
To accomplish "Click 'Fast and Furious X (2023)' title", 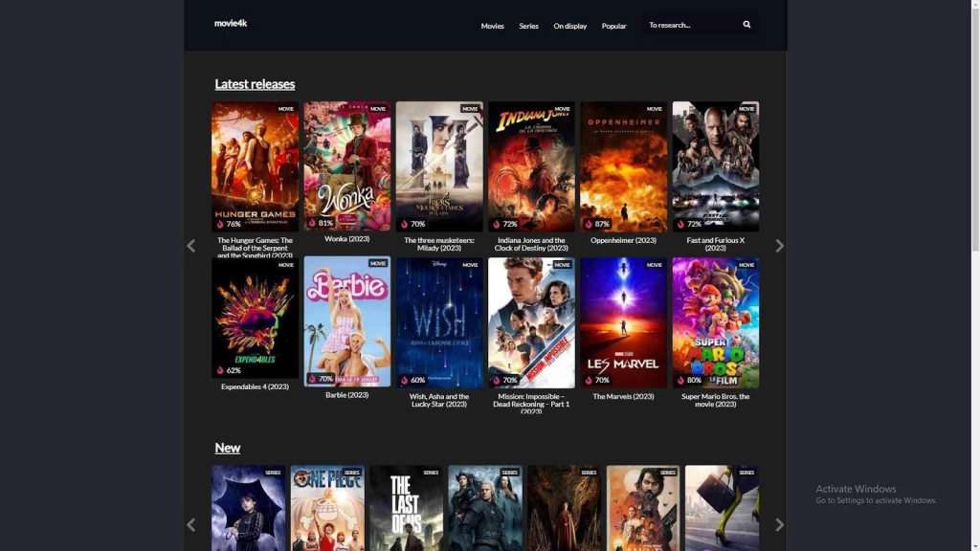I will 716,244.
